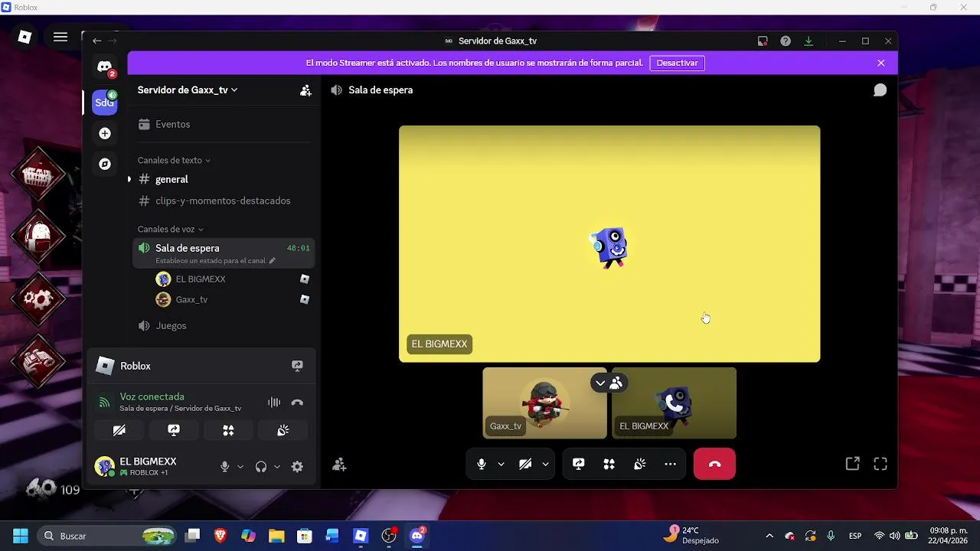Open more options three-dots in call bar

pos(671,464)
